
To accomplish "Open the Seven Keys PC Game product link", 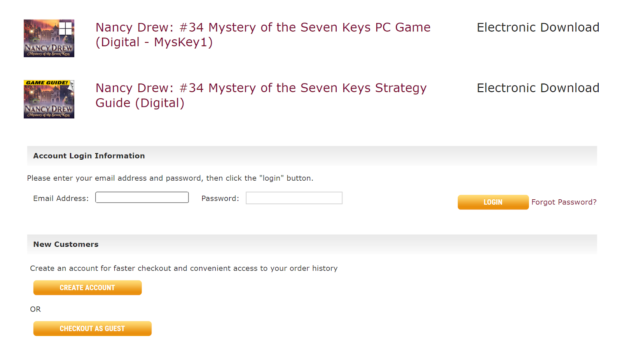I will coord(263,35).
